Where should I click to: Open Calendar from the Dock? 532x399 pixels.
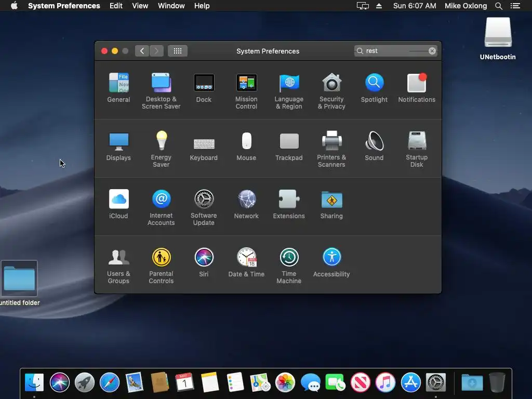[185, 382]
